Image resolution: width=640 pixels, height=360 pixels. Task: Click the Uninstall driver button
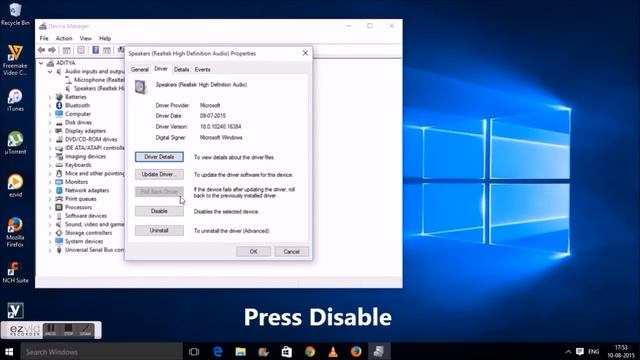pyautogui.click(x=159, y=231)
